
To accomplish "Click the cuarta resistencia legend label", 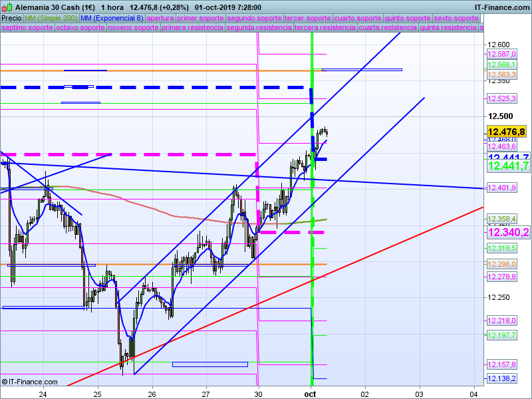I will pyautogui.click(x=388, y=27).
